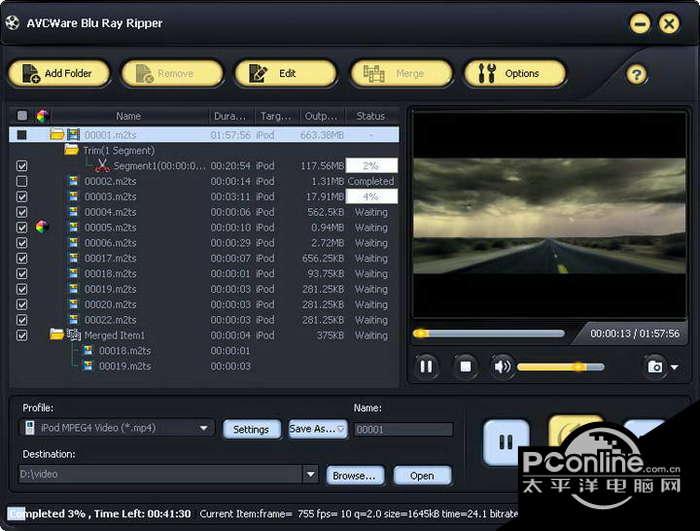Click the color wheel icon beside 00005.m2ts
Image resolution: width=700 pixels, height=531 pixels.
tap(42, 227)
